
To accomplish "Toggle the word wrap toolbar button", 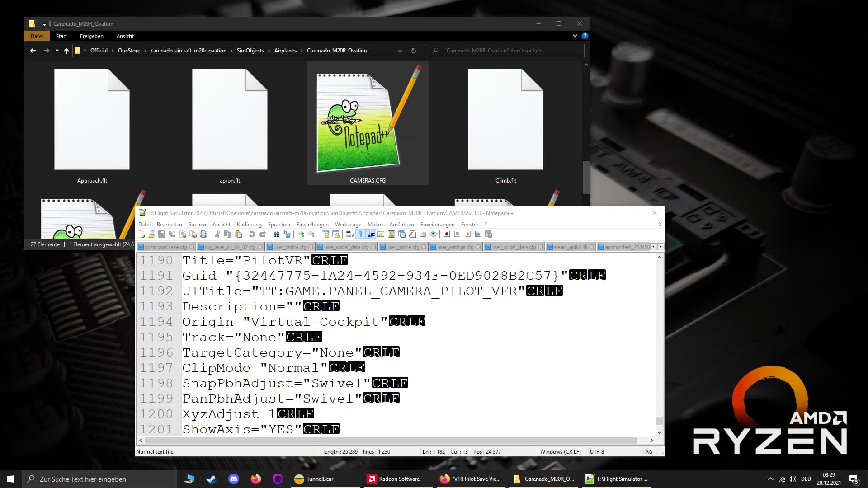I will (349, 234).
